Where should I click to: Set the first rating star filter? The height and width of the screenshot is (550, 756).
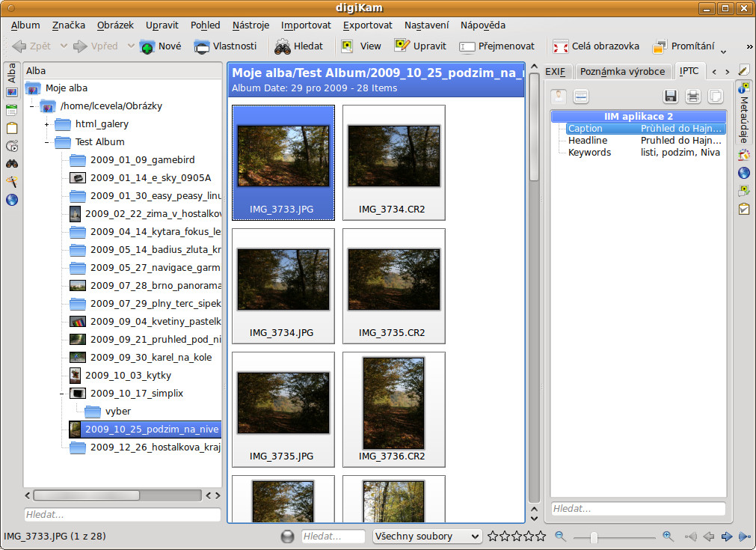(493, 536)
